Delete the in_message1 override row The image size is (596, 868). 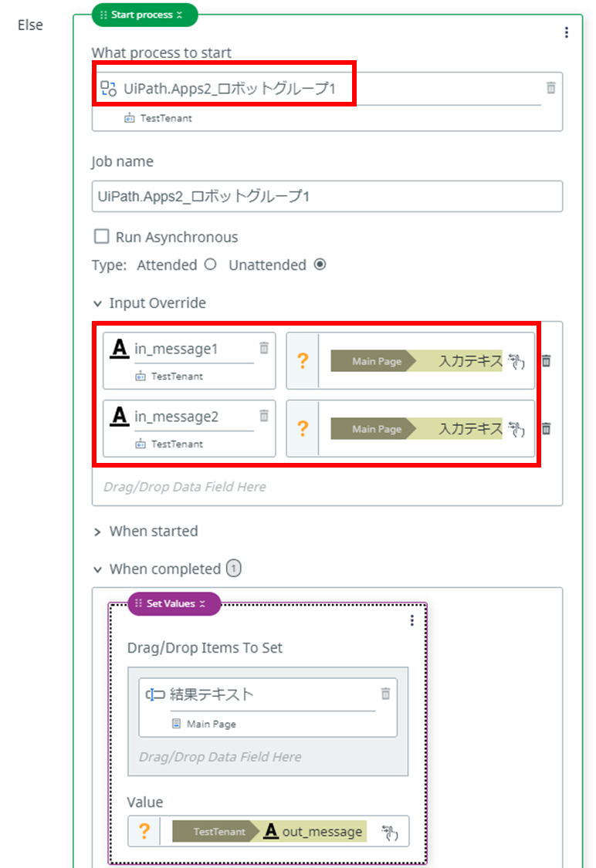546,361
